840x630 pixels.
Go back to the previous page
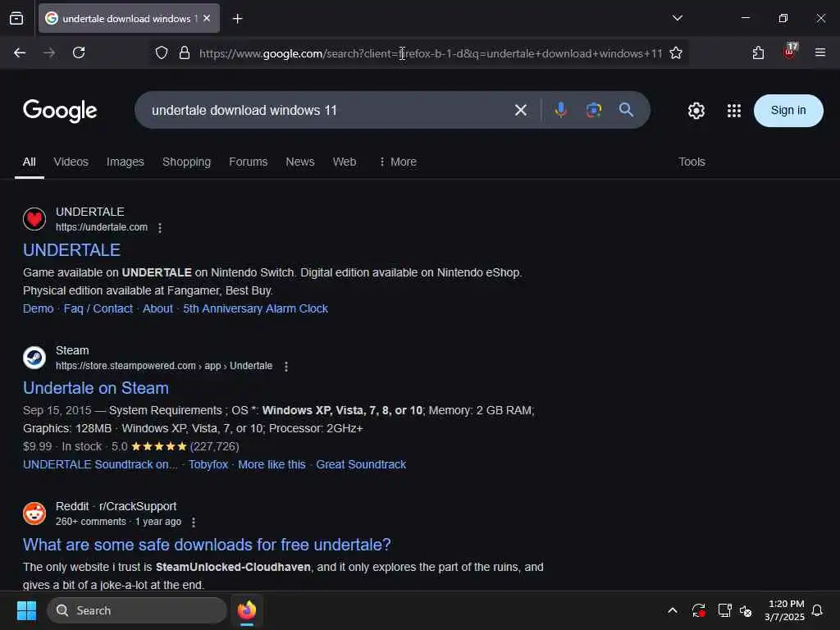click(x=20, y=52)
